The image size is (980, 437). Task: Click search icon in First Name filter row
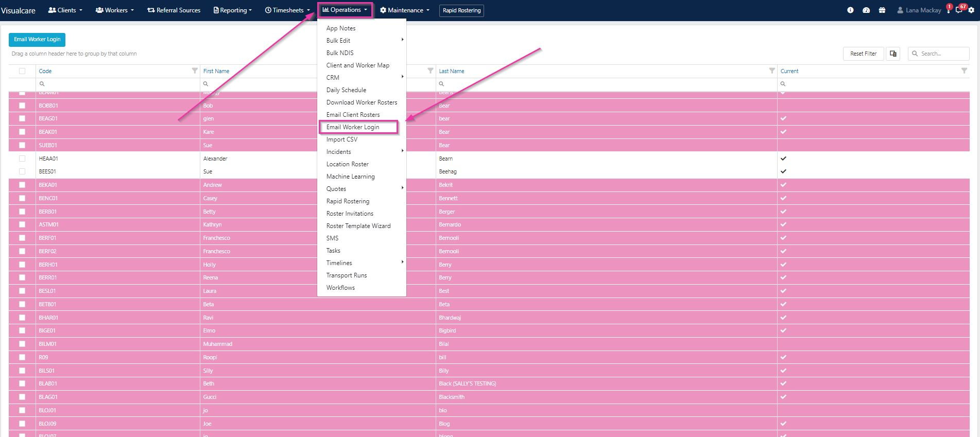coord(205,84)
